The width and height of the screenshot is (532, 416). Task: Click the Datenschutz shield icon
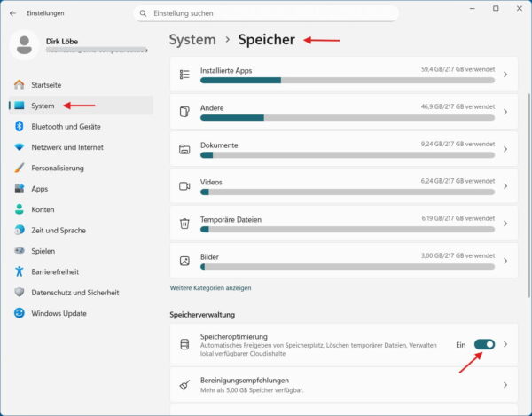click(x=20, y=292)
